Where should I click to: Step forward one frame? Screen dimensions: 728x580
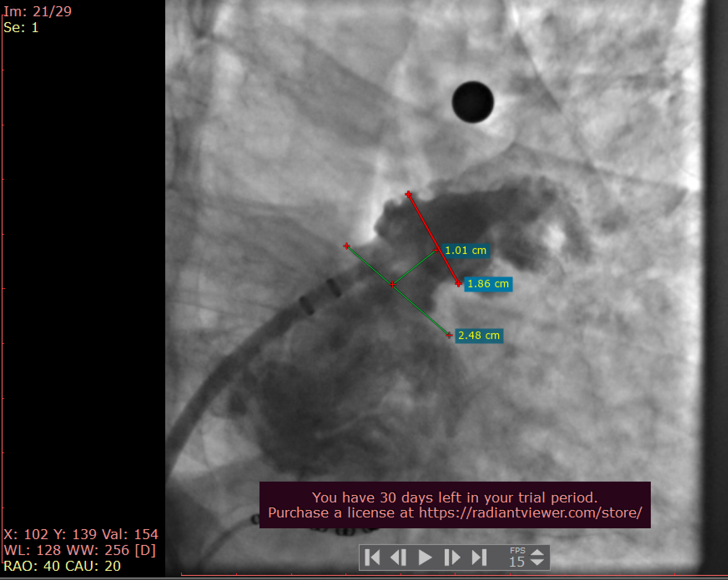click(x=452, y=557)
